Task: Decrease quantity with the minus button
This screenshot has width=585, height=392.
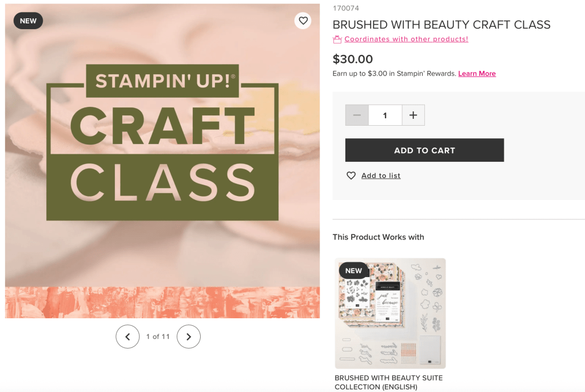Action: tap(357, 115)
